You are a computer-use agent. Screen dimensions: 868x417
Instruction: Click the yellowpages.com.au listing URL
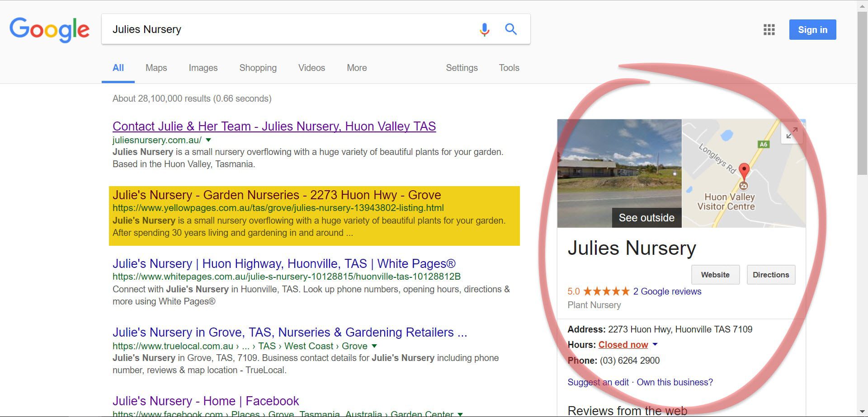[x=278, y=208]
